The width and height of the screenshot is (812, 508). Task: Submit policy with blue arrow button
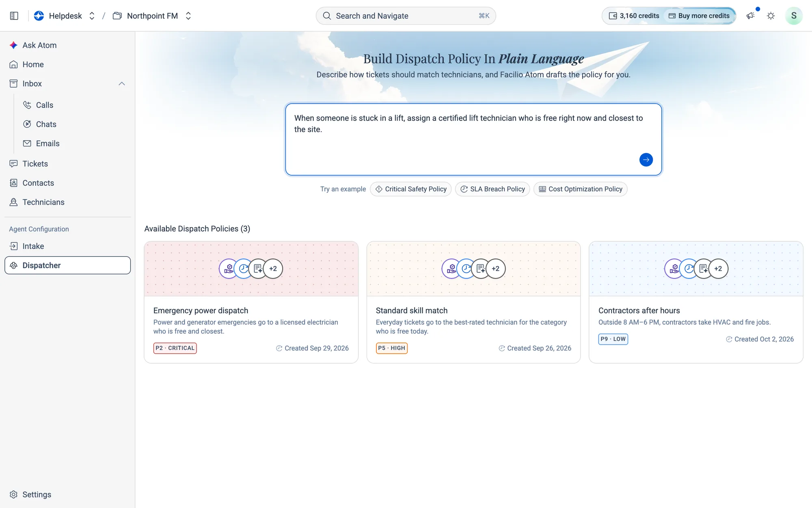[646, 160]
